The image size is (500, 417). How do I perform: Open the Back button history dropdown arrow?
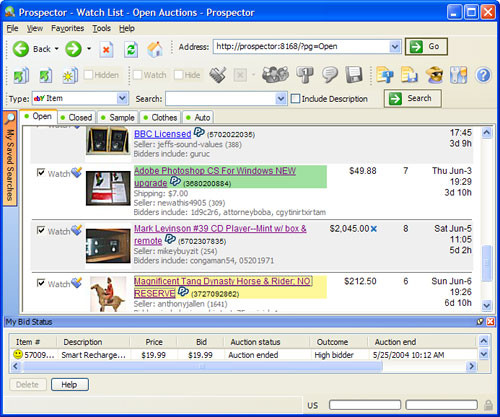coord(57,49)
